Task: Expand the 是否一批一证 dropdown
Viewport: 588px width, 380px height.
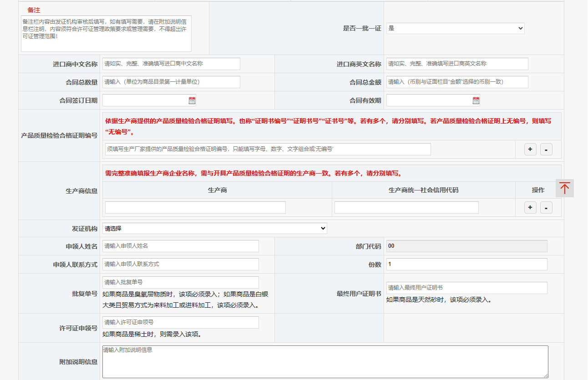Action: (455, 28)
